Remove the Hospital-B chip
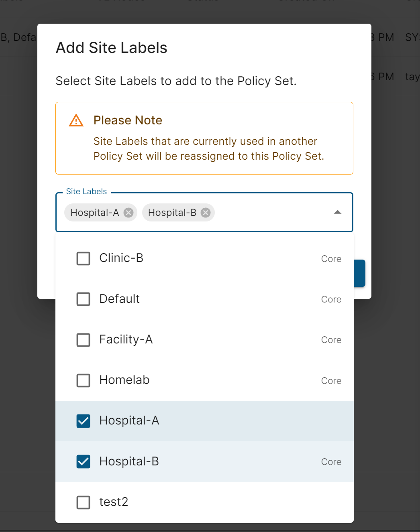Viewport: 420px width, 532px height. coord(206,213)
